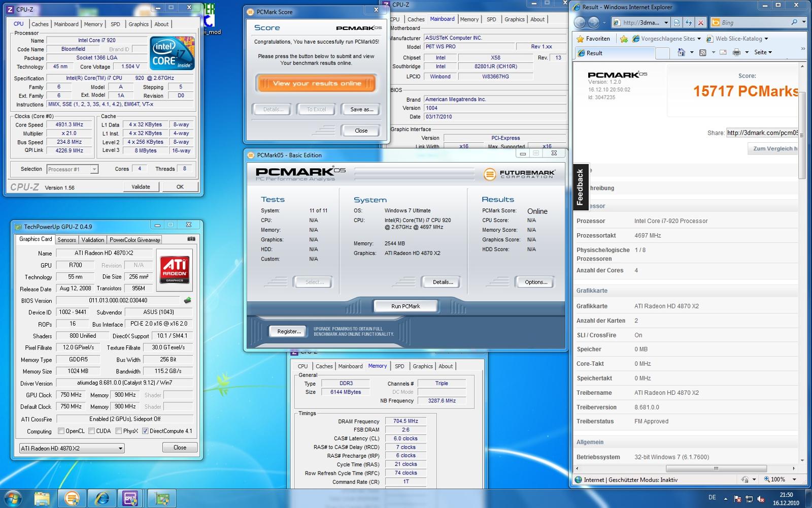Click the Internet Explorer back arrow button

click(580, 22)
